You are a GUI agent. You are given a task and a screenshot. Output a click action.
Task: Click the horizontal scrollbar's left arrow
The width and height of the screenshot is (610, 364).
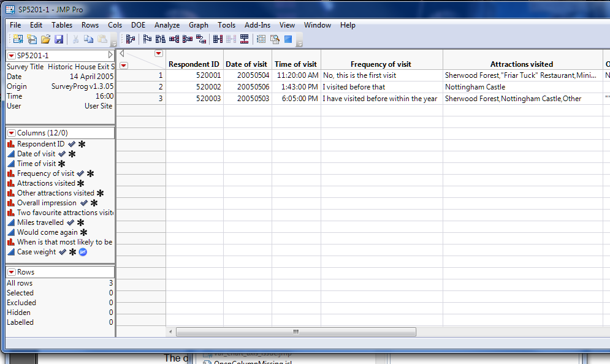click(x=170, y=332)
